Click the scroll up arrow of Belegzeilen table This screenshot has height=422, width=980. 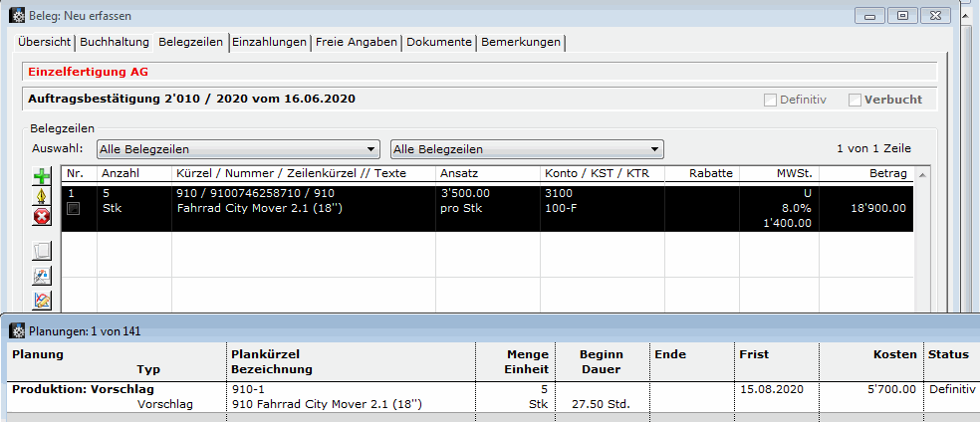[923, 174]
